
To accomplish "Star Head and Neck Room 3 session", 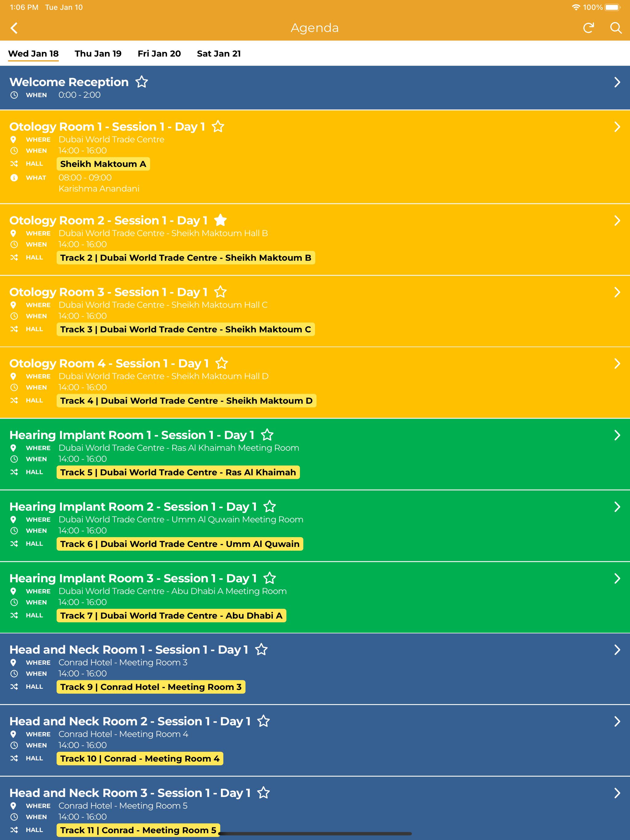I will pyautogui.click(x=263, y=793).
